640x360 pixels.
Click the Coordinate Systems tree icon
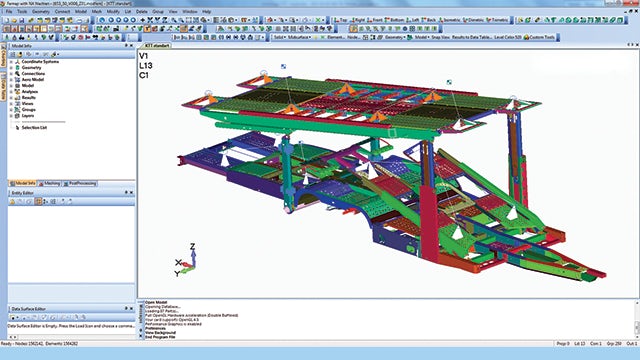point(17,62)
